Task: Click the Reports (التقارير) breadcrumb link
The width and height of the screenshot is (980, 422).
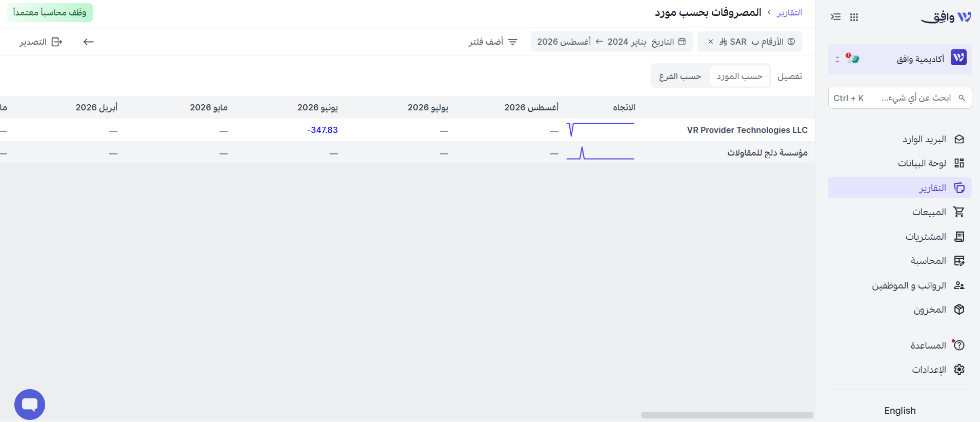Action: click(x=789, y=12)
